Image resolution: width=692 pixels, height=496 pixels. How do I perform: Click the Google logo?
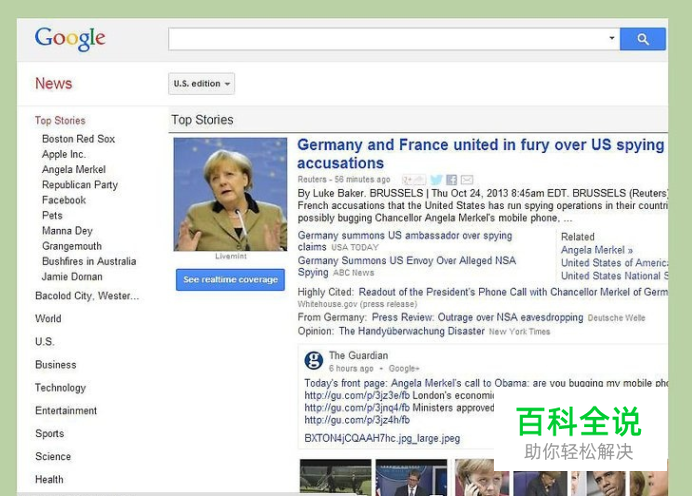tap(70, 39)
